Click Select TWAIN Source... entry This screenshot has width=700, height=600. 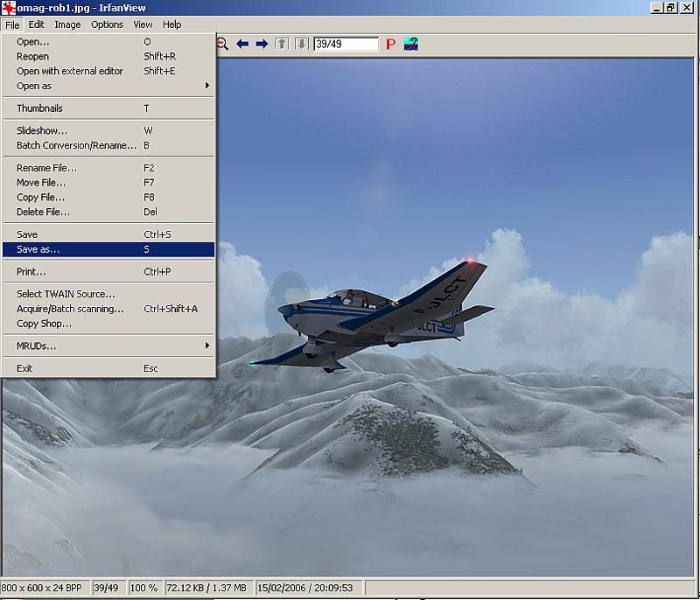(x=66, y=294)
